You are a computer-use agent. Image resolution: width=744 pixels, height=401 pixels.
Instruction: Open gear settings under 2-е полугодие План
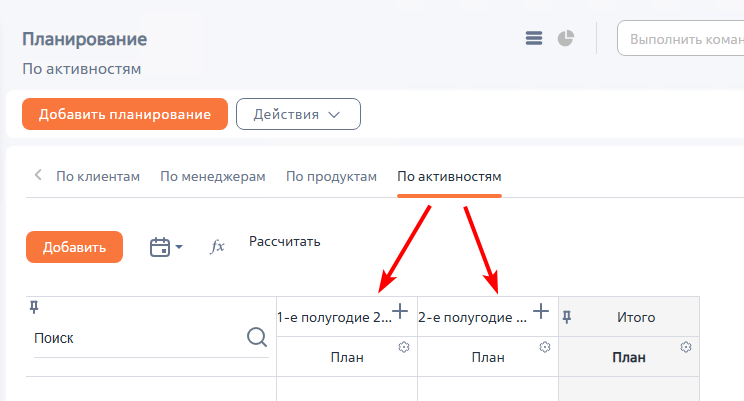[x=545, y=347]
